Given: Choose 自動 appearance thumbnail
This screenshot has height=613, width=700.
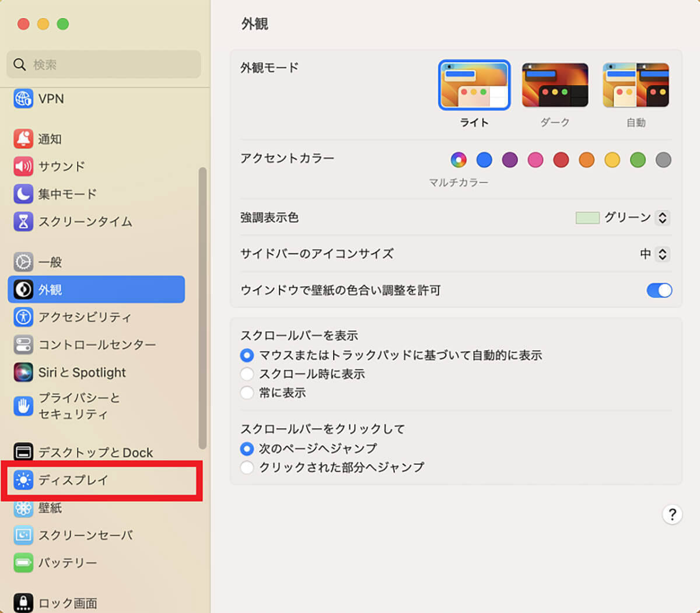Looking at the screenshot, I should (636, 85).
